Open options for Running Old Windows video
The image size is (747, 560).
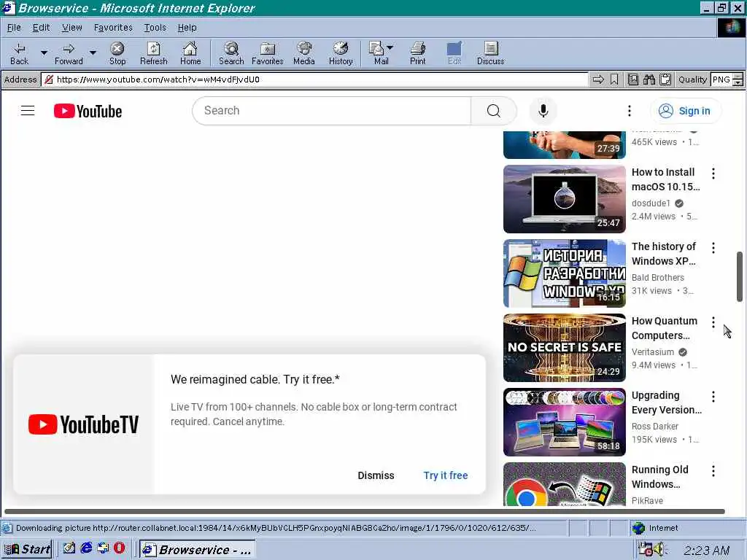(713, 471)
